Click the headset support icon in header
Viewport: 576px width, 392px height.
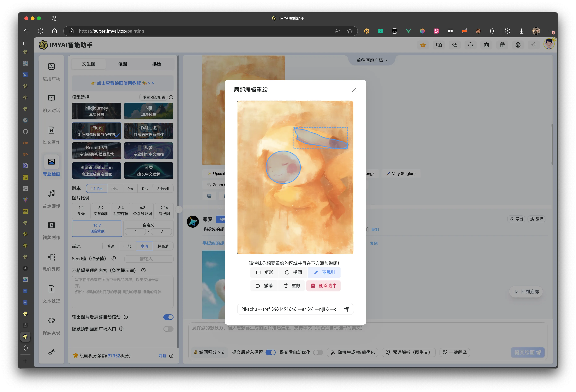click(x=470, y=45)
